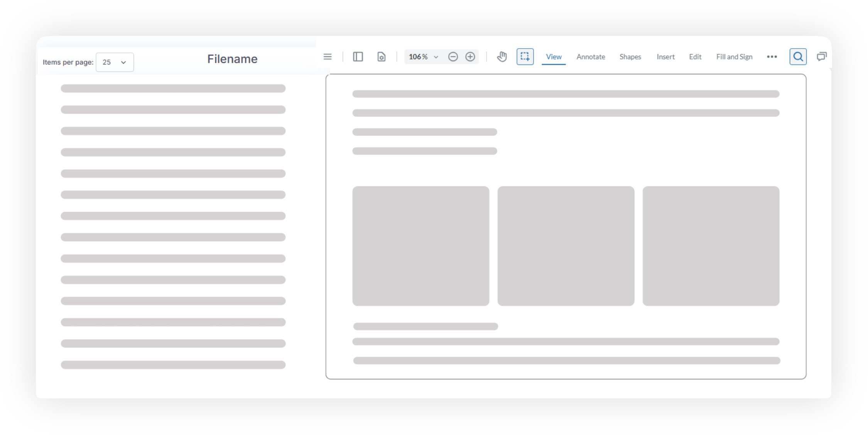Open the hamburger menu icon
This screenshot has height=435, width=868.
coord(327,57)
